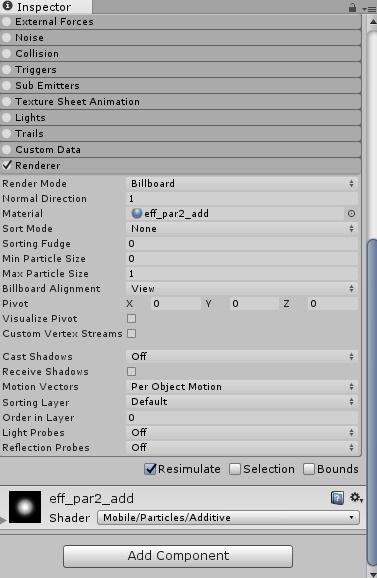Enable the Custom Data module

pyautogui.click(x=6, y=150)
